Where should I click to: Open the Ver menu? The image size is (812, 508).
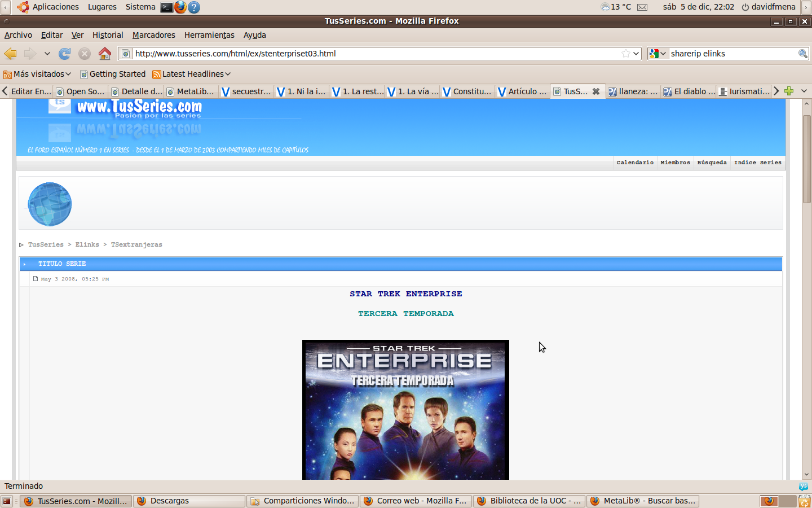(77, 35)
